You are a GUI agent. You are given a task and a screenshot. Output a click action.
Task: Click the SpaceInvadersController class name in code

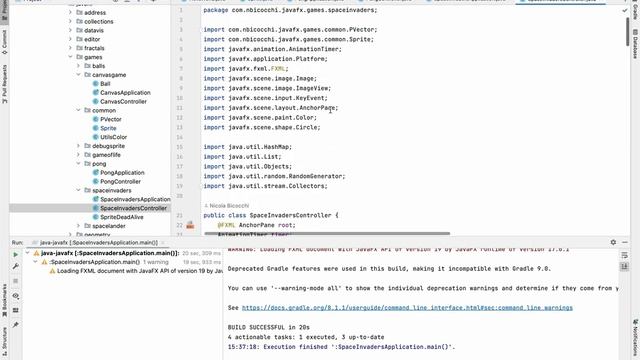(x=290, y=215)
